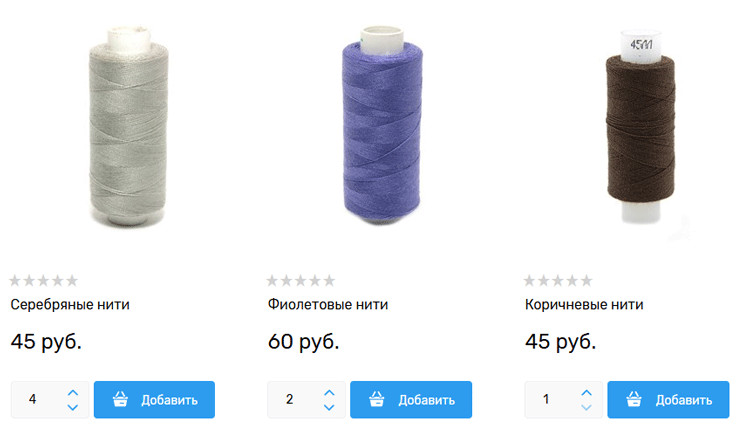Add Фиолетовые нити to cart with Добавить
This screenshot has height=432, width=750.
tap(411, 399)
